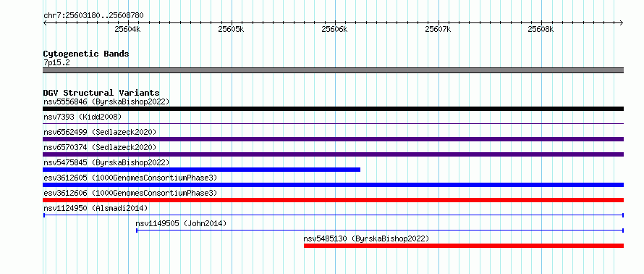The image size is (644, 274).
Task: Click the 25606k ruler tick label
Action: pyautogui.click(x=335, y=29)
